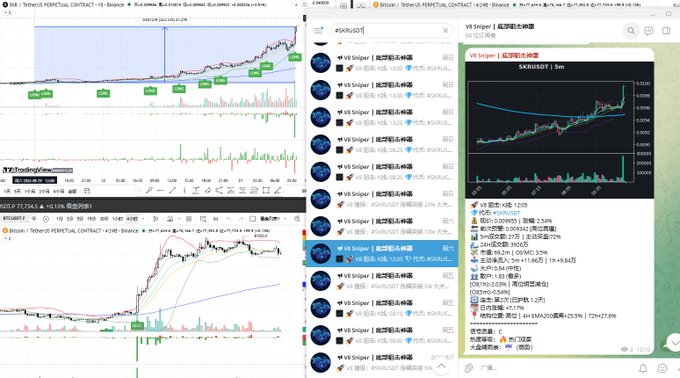Open the V8 Sniper channel title info
Viewport: 680px width, 378px height.
click(x=500, y=26)
